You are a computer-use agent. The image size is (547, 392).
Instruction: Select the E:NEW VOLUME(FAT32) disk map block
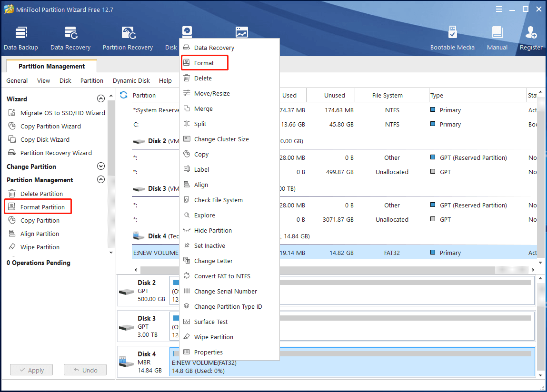pos(352,362)
